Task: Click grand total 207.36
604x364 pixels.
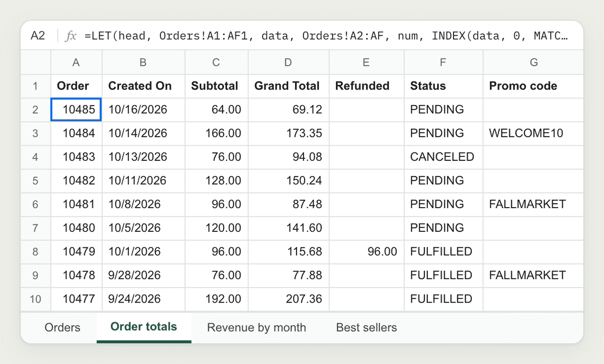Action: point(288,299)
